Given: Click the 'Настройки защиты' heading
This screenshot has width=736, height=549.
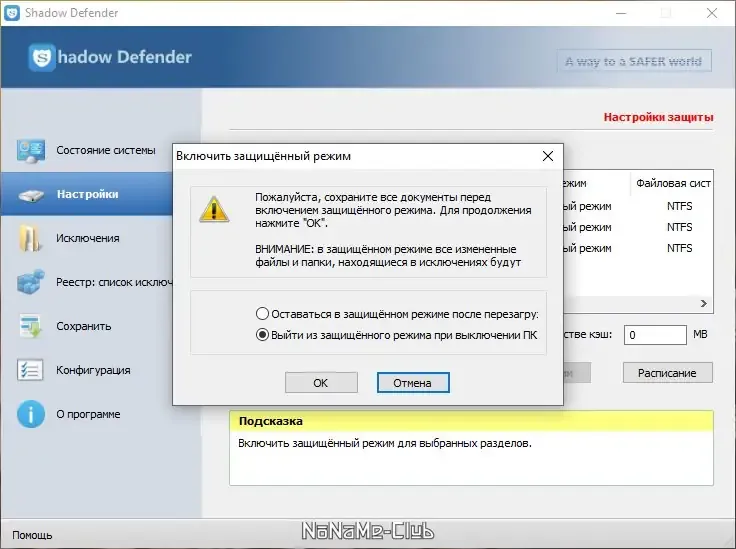Looking at the screenshot, I should pos(658,117).
